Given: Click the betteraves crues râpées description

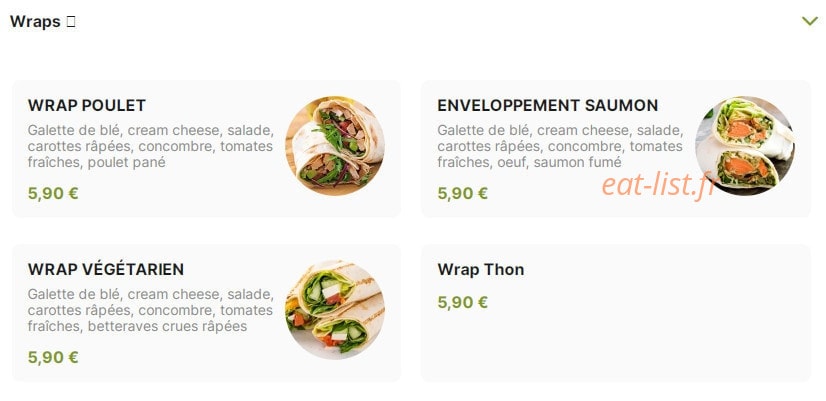Looking at the screenshot, I should pyautogui.click(x=151, y=310).
